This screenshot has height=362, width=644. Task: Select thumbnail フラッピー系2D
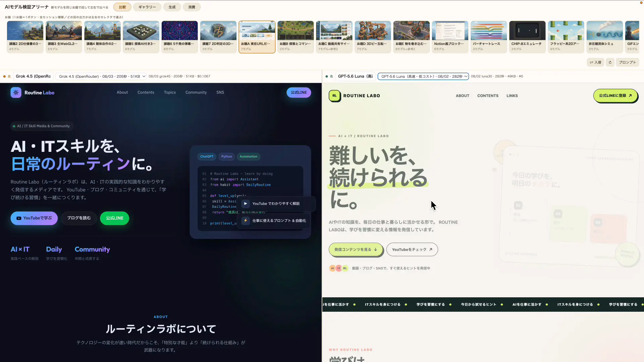(x=566, y=37)
